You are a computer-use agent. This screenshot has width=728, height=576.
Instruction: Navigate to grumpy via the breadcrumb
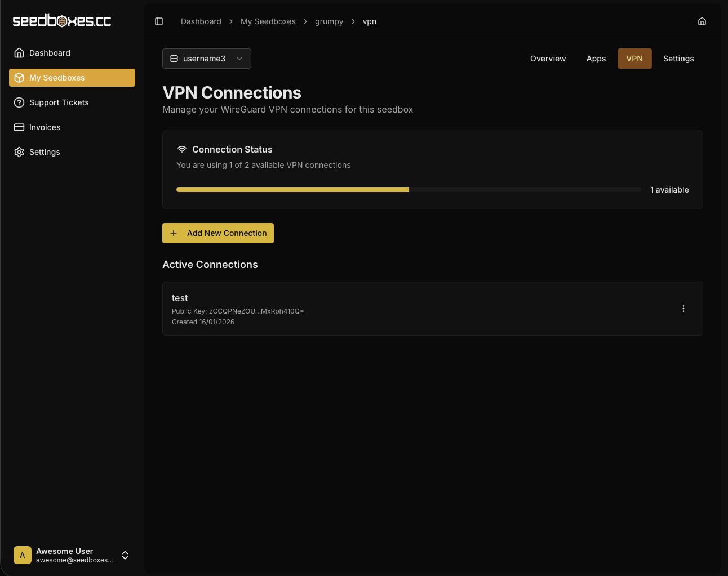click(x=329, y=21)
